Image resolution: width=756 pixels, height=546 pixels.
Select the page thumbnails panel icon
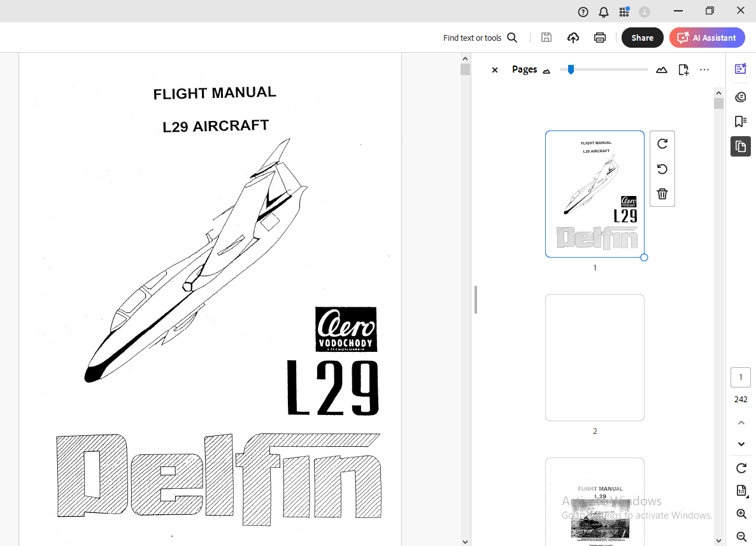[x=741, y=146]
